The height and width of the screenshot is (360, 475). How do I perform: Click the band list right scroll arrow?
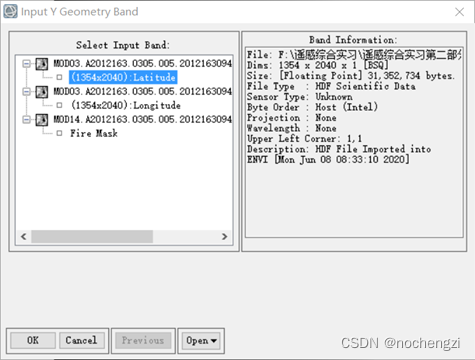point(224,237)
